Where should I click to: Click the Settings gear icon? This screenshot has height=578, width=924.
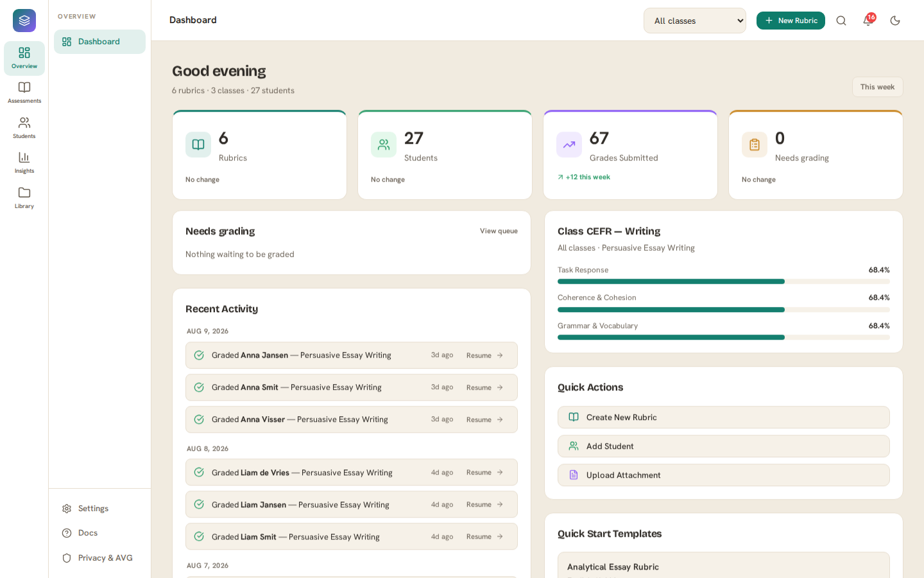(x=67, y=509)
